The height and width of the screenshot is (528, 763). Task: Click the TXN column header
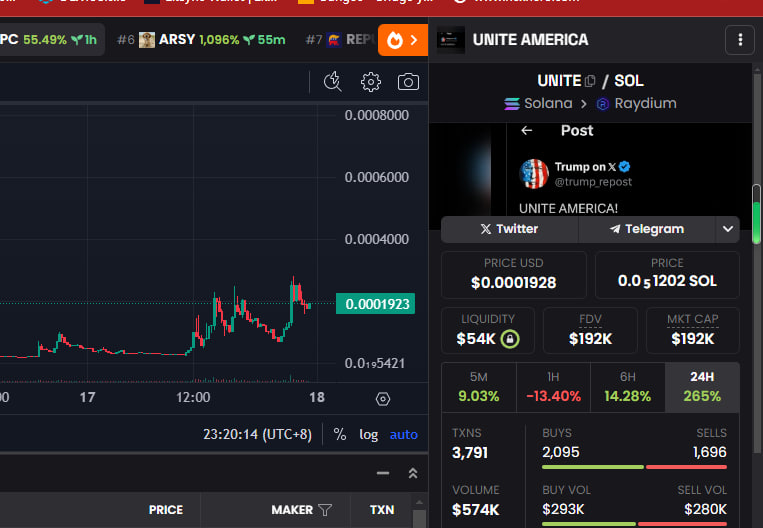coord(382,510)
